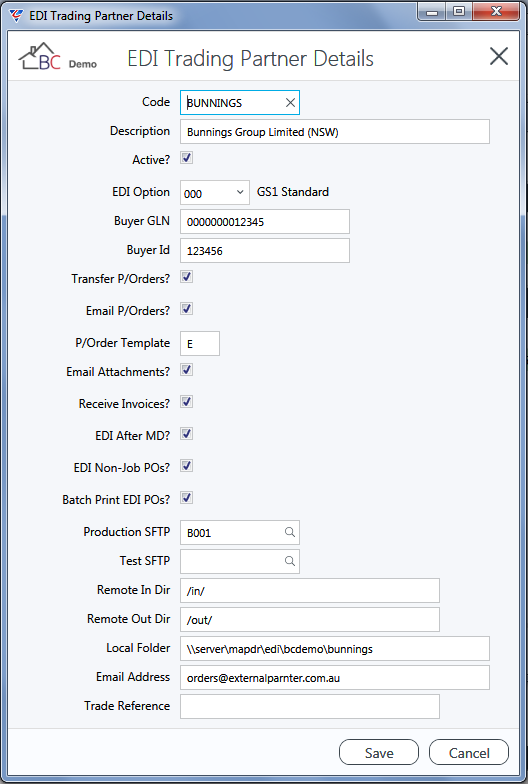Screen dimensions: 528x784
Task: Select the P/Order Template field
Action: pos(200,344)
